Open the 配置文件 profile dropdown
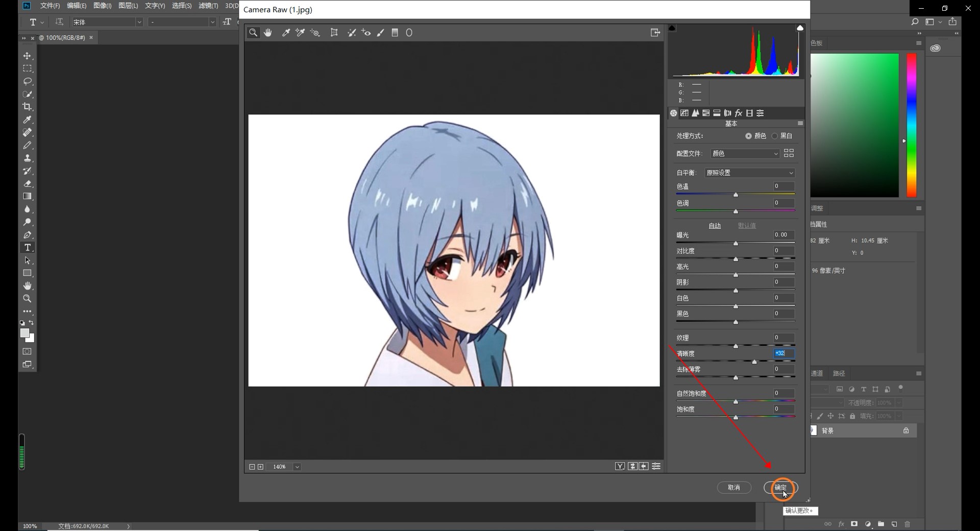980x531 pixels. (x=745, y=154)
